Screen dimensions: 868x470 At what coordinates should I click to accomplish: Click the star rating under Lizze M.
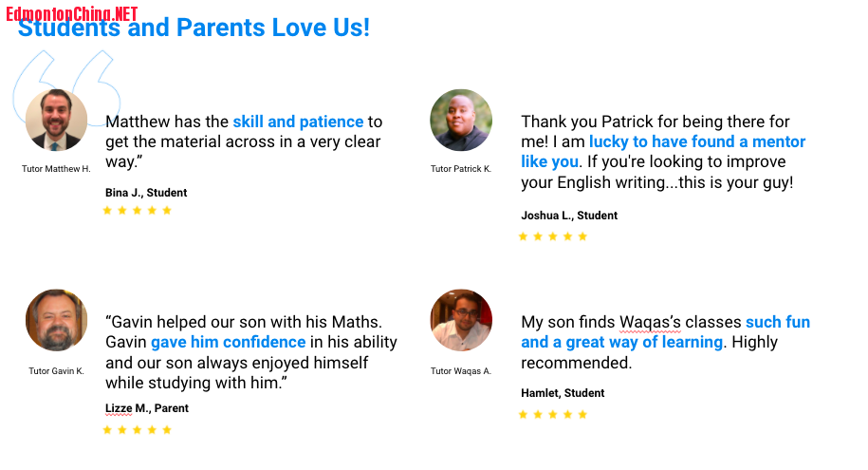(138, 429)
